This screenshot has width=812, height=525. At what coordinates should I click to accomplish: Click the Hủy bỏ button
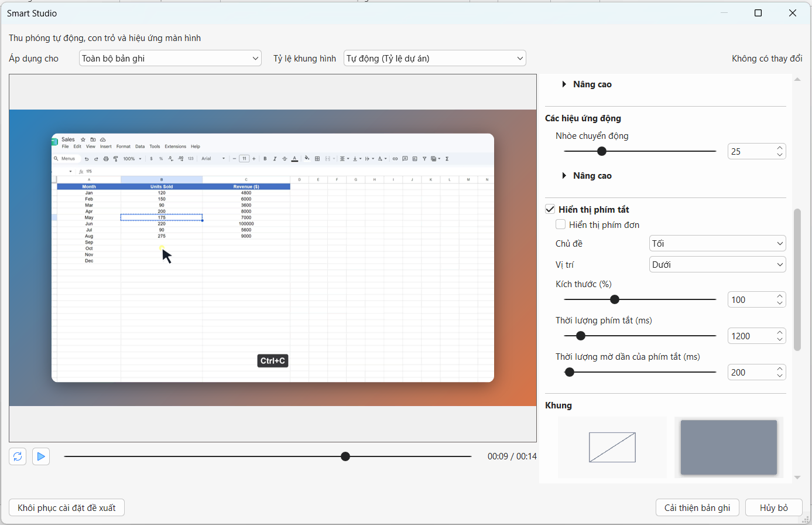774,507
